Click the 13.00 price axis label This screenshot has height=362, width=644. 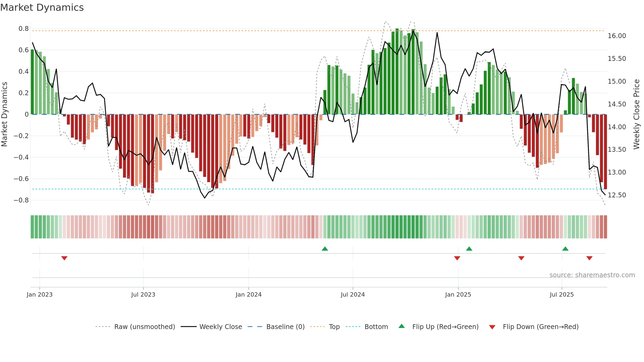[617, 172]
